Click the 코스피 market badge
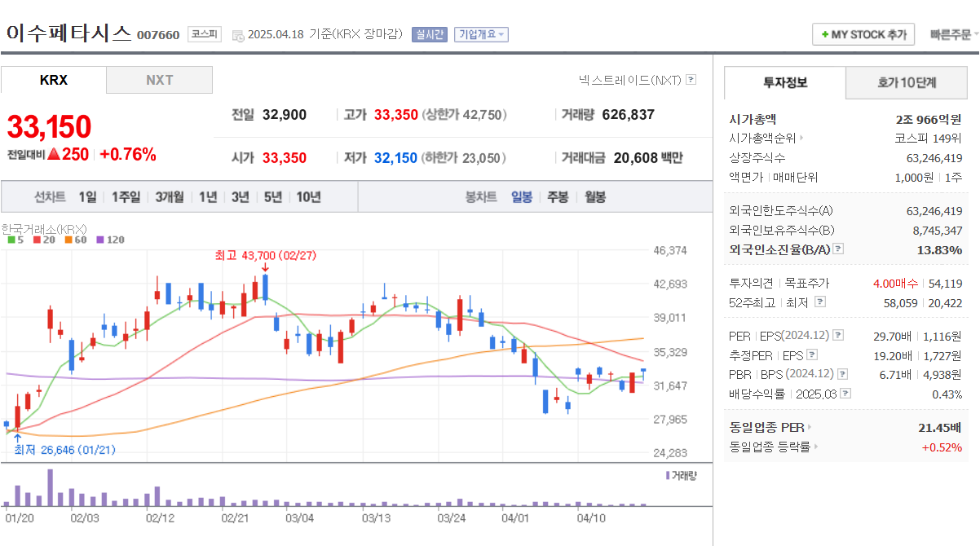This screenshot has width=980, height=546. 204,34
